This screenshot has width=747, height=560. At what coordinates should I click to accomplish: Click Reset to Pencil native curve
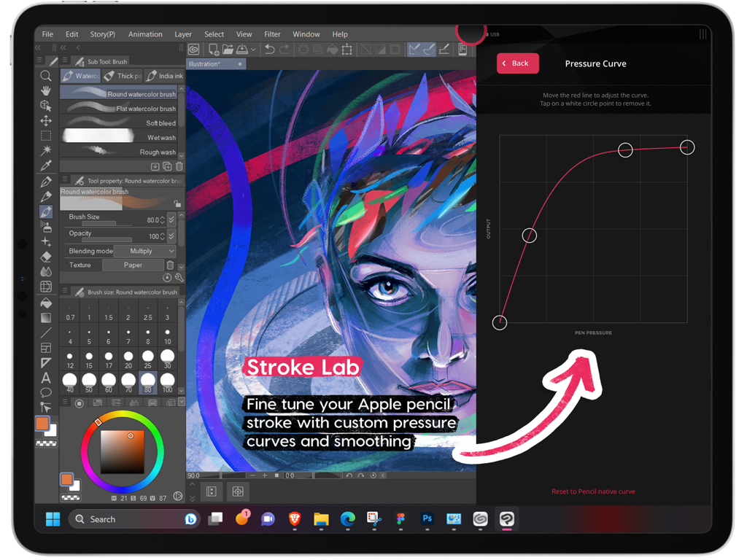[x=593, y=491]
